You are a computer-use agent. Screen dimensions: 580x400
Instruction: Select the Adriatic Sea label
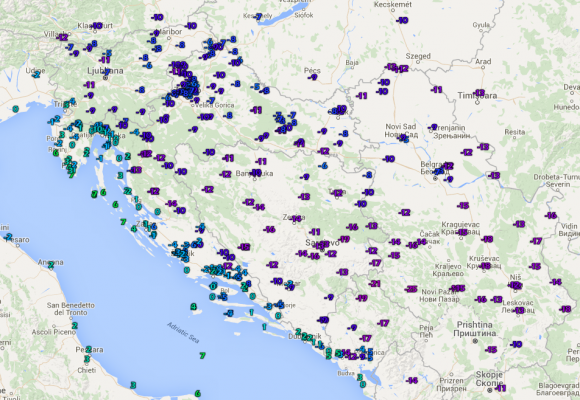click(x=183, y=332)
